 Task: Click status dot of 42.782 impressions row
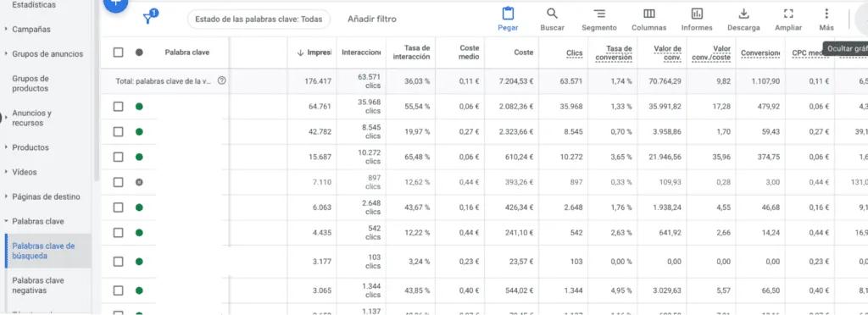[139, 131]
